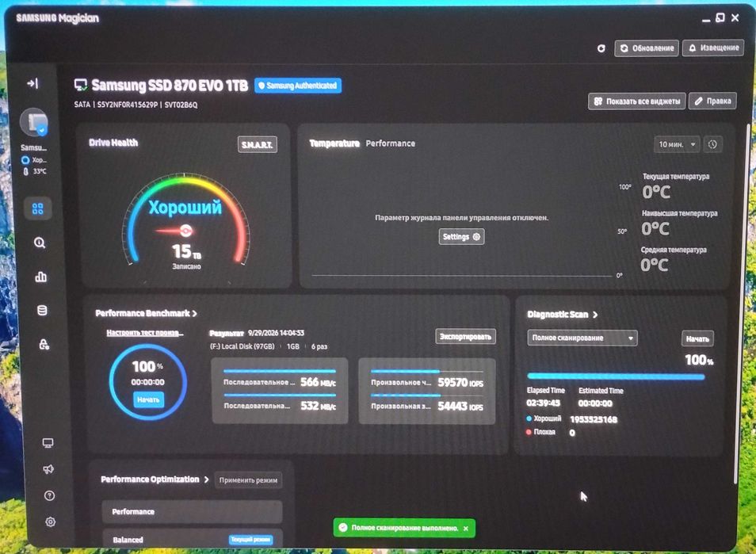The image size is (756, 554).
Task: Open the monitor icon in lower sidebar
Action: point(48,442)
